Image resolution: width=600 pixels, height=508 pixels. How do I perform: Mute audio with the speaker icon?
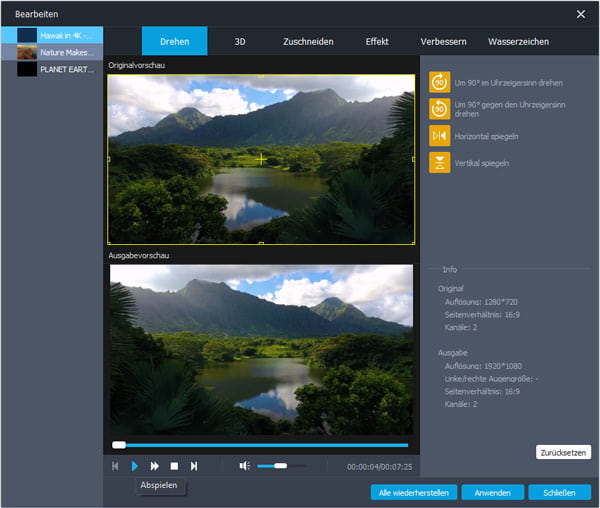pos(244,466)
